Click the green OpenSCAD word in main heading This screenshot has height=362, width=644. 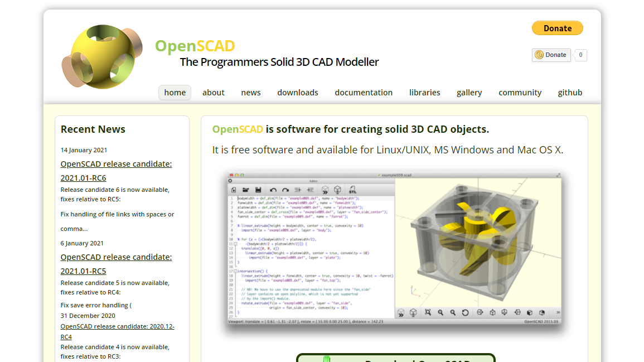(x=238, y=129)
